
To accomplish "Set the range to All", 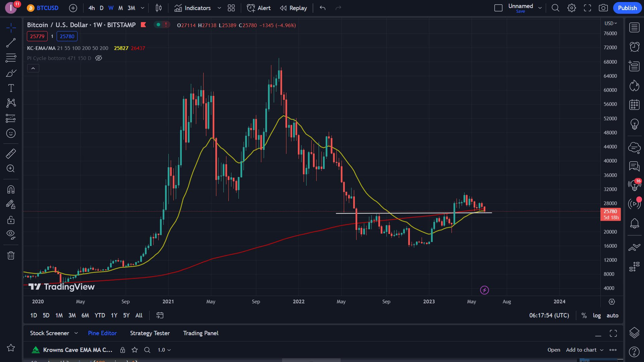I will click(x=139, y=315).
